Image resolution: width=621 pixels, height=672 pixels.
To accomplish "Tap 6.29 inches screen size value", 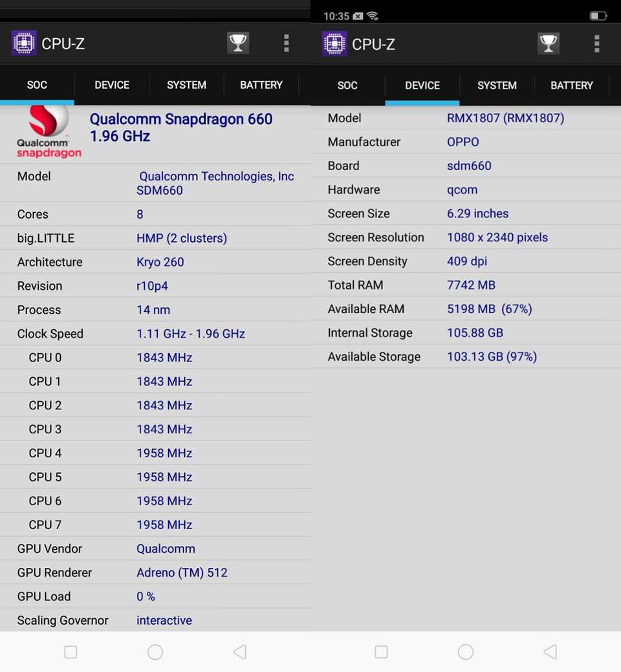I will pyautogui.click(x=477, y=213).
